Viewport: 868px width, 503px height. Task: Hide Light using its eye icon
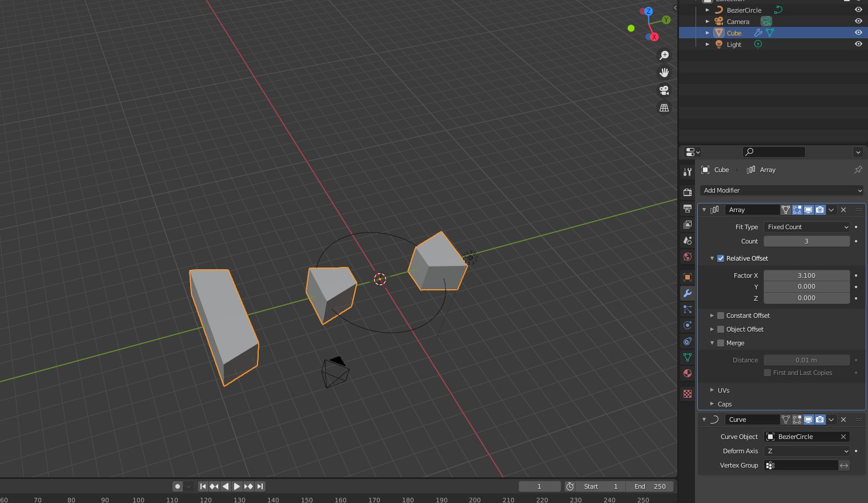pyautogui.click(x=858, y=44)
